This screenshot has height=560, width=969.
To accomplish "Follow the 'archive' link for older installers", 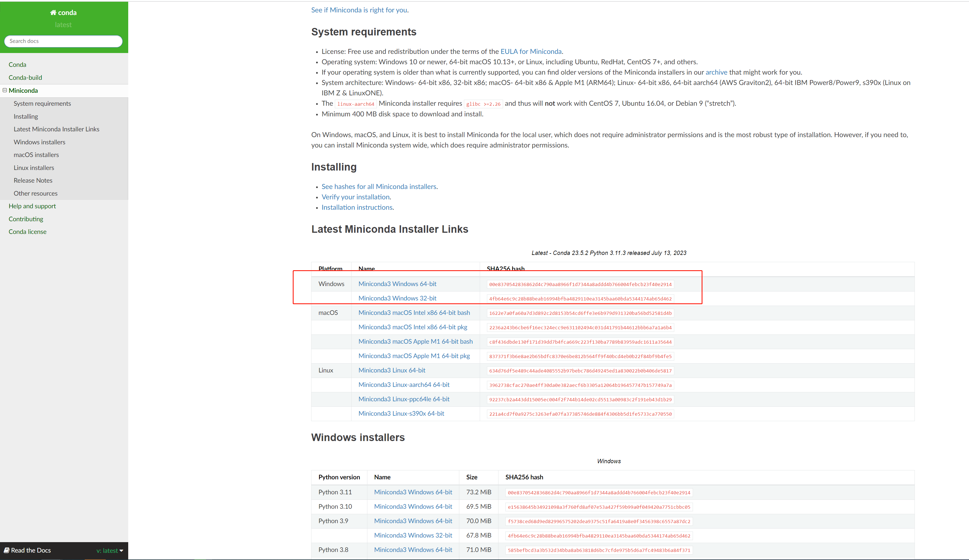I will tap(716, 72).
